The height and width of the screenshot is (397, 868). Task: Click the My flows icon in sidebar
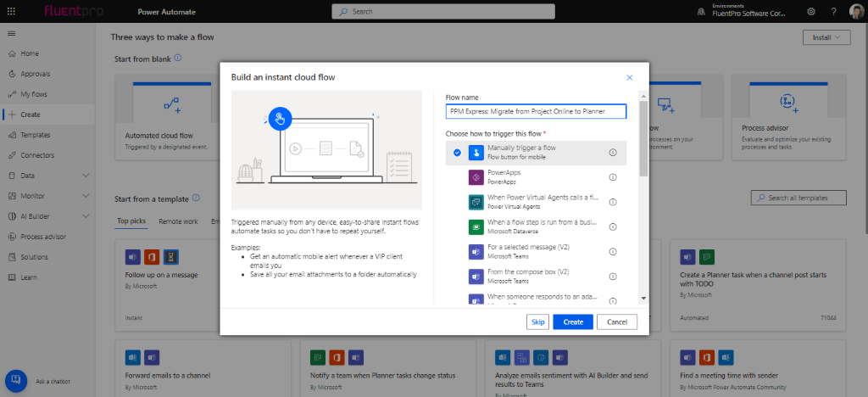pos(12,95)
